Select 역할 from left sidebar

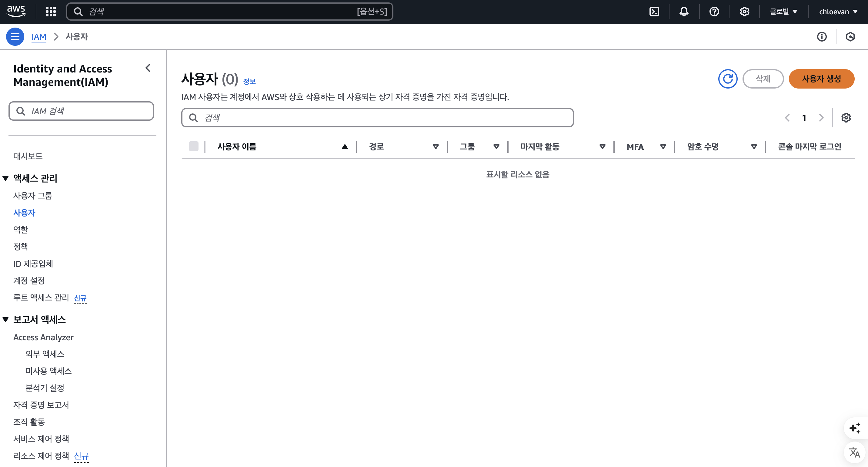[x=21, y=230]
